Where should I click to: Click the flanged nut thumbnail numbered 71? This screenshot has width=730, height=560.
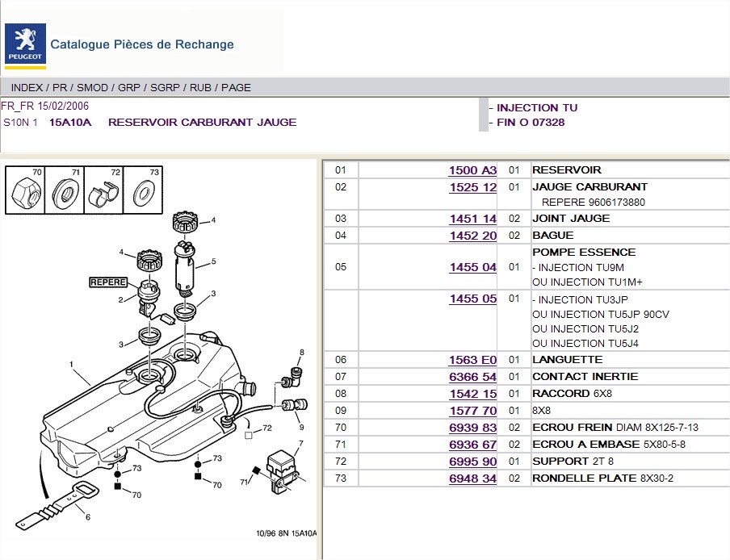coord(63,193)
